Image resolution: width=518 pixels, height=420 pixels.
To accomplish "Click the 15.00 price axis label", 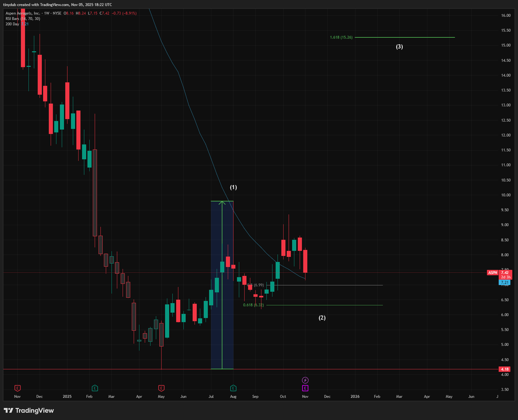I will pyautogui.click(x=505, y=45).
